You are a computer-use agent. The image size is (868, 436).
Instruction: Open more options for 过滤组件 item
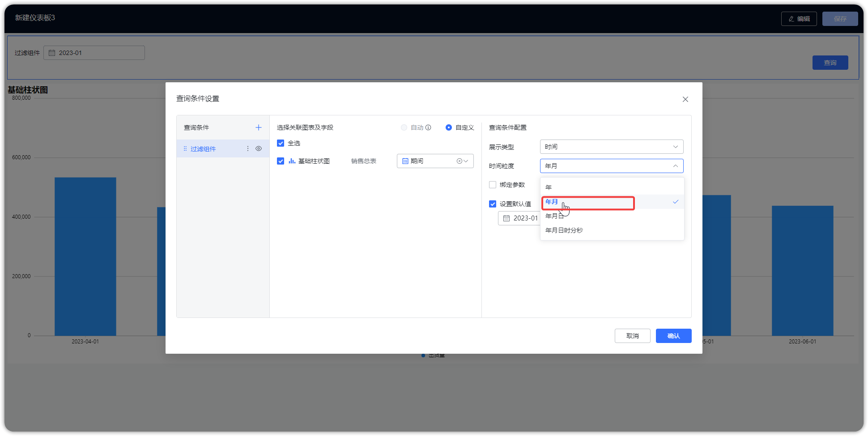(x=248, y=148)
